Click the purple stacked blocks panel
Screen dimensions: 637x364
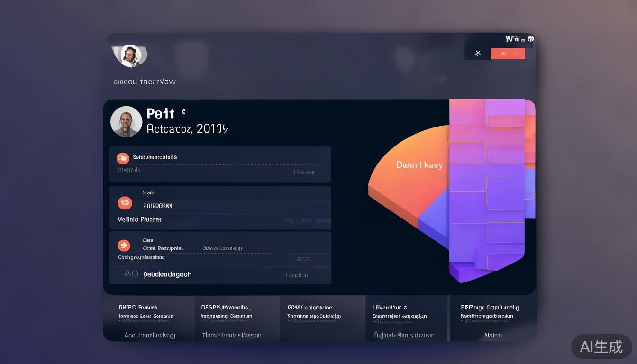coord(488,190)
